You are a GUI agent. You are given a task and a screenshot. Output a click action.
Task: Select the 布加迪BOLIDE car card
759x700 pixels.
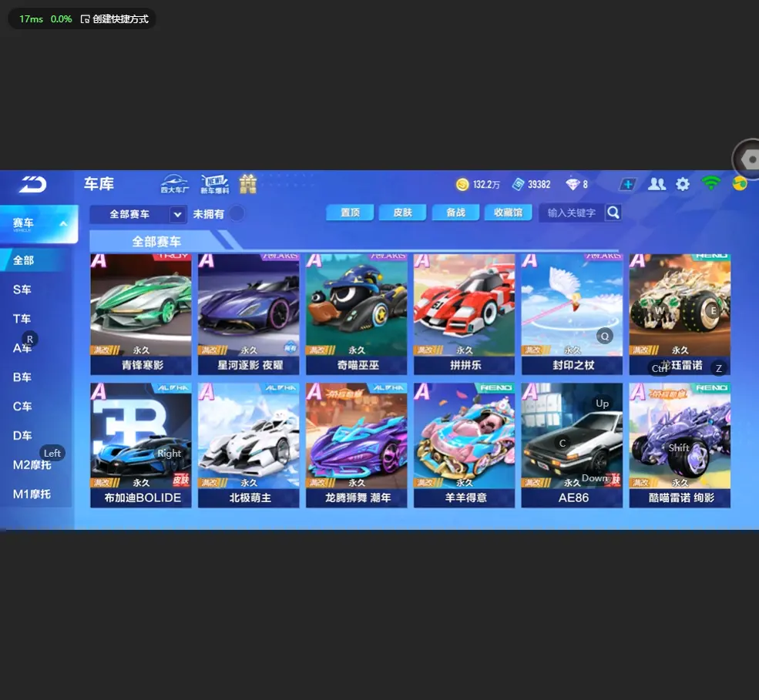pyautogui.click(x=141, y=446)
